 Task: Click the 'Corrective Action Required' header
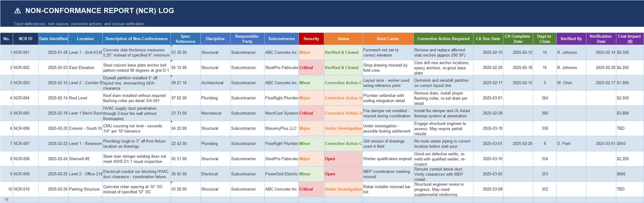click(x=444, y=39)
